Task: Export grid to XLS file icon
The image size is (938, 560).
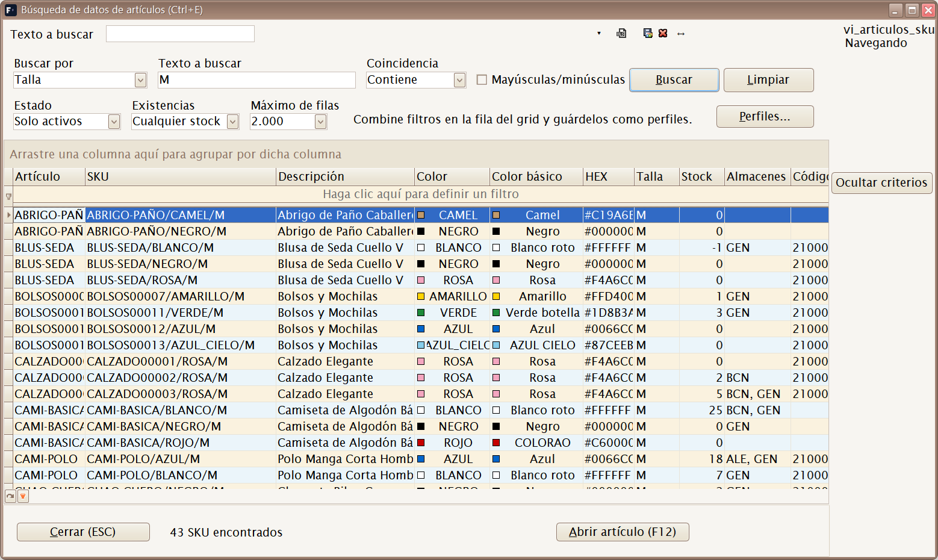Action: (x=621, y=34)
